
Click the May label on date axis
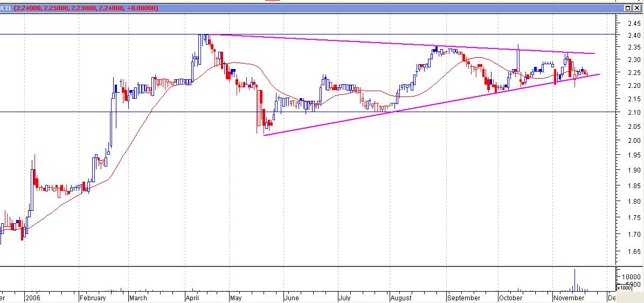(237, 298)
